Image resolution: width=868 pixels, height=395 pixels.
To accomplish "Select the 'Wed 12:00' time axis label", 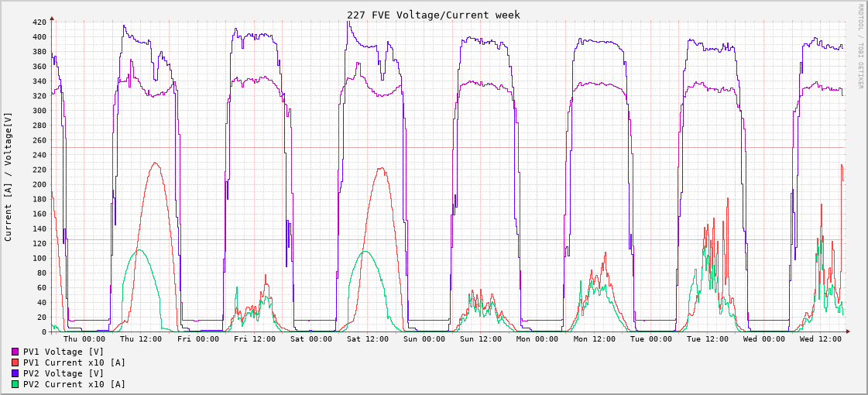I will (821, 339).
